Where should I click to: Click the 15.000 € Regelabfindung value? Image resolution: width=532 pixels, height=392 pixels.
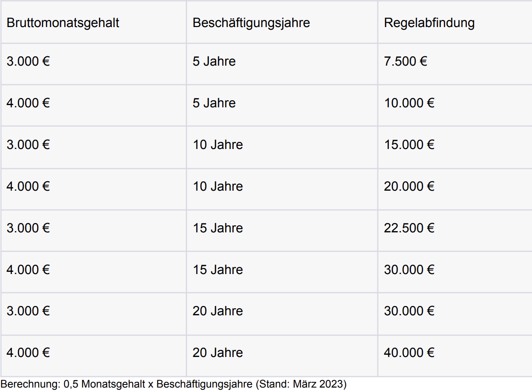(x=409, y=145)
